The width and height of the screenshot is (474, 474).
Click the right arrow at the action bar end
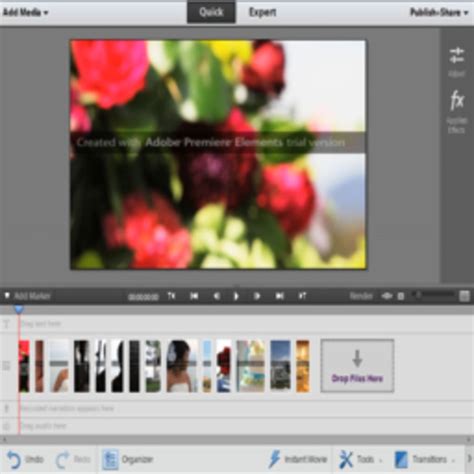point(469,458)
